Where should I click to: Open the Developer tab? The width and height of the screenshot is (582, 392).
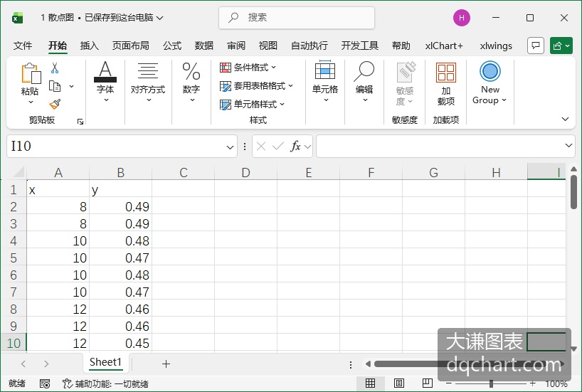coord(360,46)
